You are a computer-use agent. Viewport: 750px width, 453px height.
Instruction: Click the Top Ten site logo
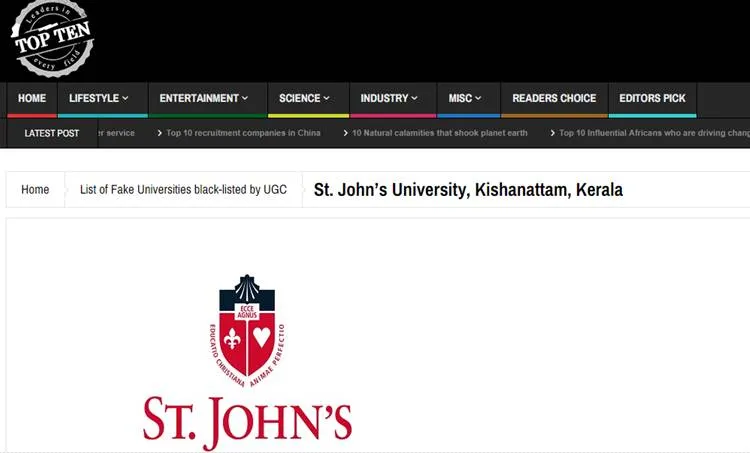point(52,39)
